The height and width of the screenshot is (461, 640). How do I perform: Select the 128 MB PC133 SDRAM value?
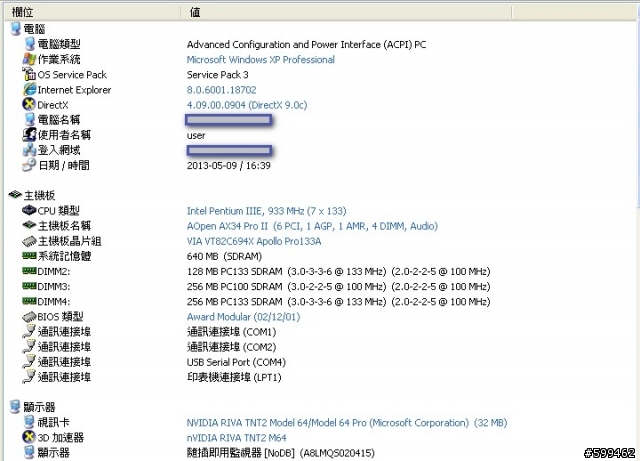point(338,272)
